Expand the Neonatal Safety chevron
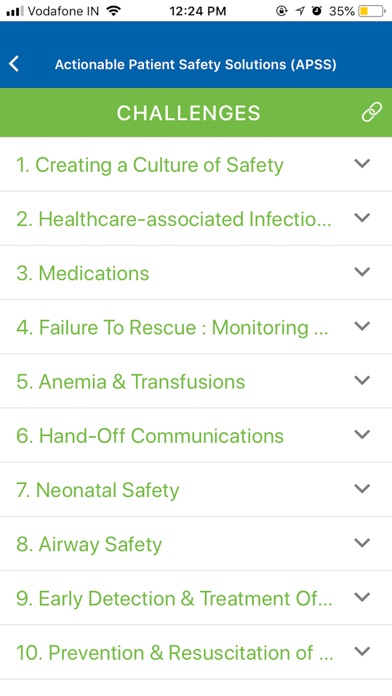 coord(362,488)
